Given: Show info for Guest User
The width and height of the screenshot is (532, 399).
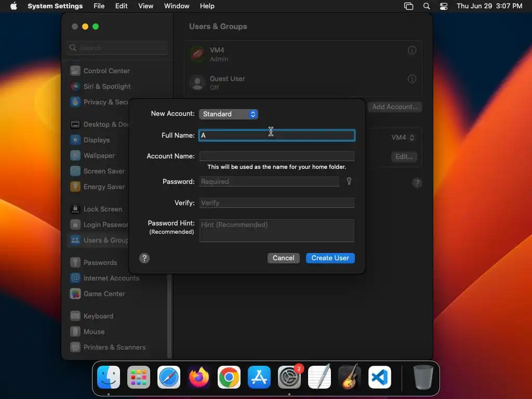Looking at the screenshot, I should (x=411, y=79).
